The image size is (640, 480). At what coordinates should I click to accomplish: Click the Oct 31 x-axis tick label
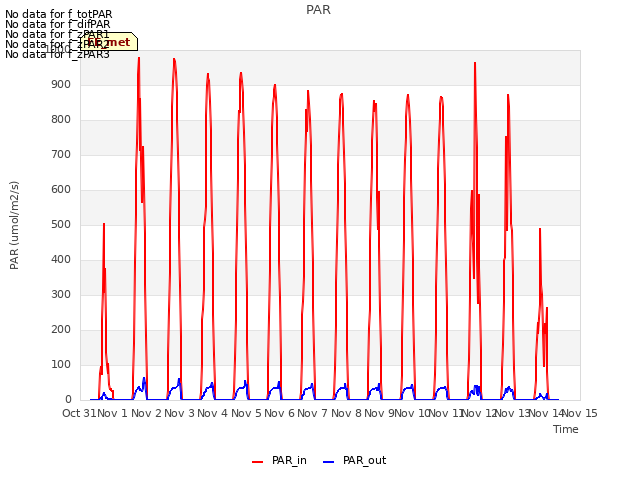click(x=79, y=413)
